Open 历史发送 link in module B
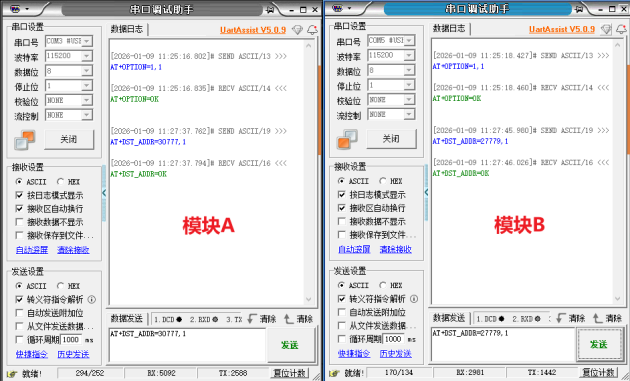The width and height of the screenshot is (630, 381). click(x=396, y=353)
